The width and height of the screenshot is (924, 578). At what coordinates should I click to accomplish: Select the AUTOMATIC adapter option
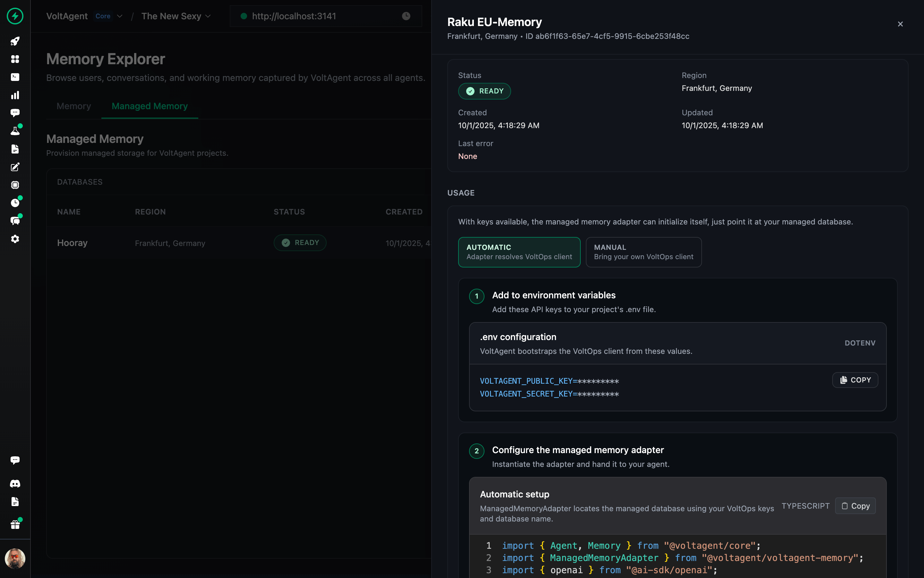[x=519, y=252]
